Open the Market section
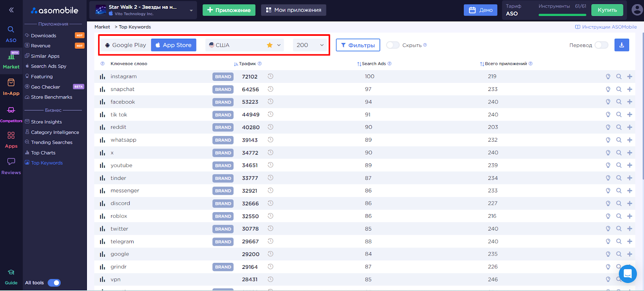Image resolution: width=644 pixels, height=291 pixels. (x=11, y=60)
